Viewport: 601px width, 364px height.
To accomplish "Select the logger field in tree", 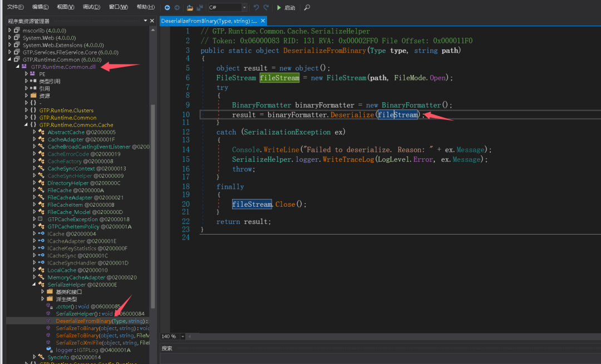I will coord(93,350).
